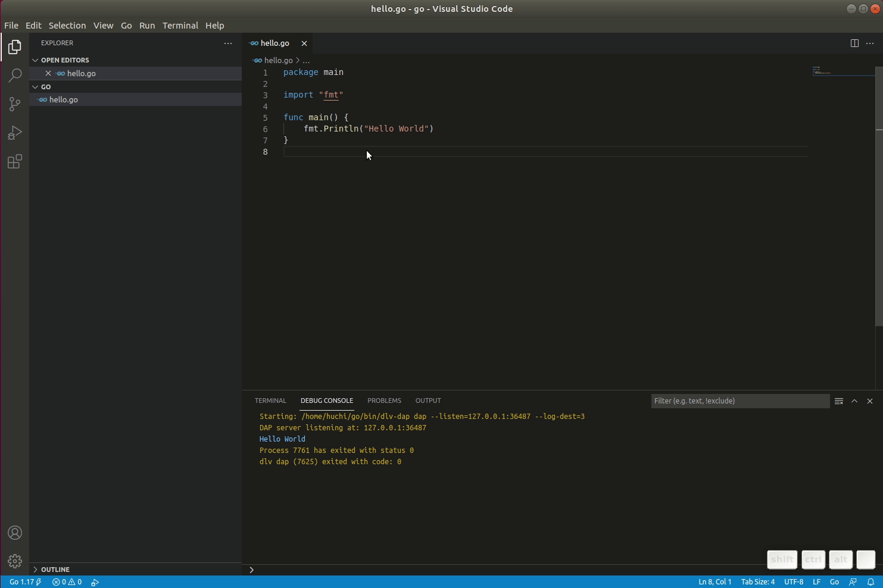
Task: Collapse the Open Editors section
Action: (136, 60)
